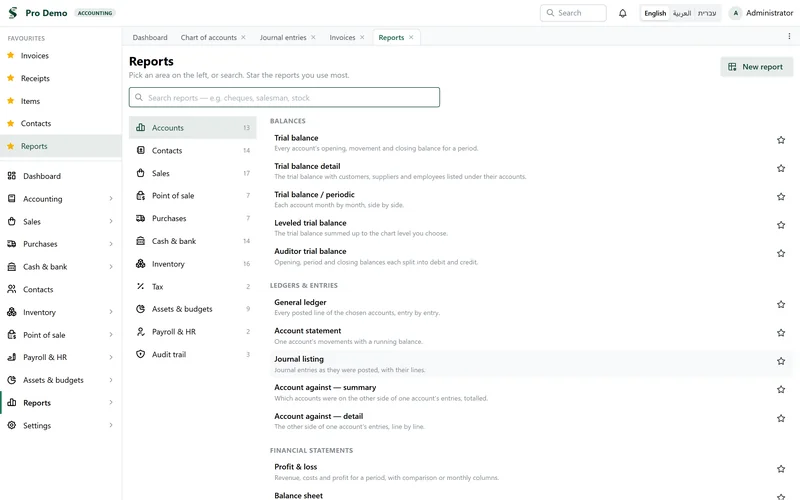
Task: Click the yellow star beside Items favourite
Action: [11, 101]
